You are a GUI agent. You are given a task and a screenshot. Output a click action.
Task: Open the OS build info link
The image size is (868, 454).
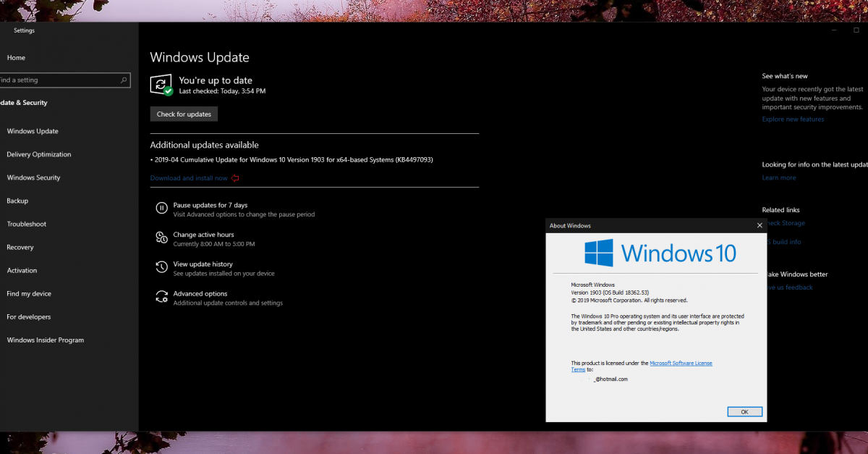click(784, 242)
